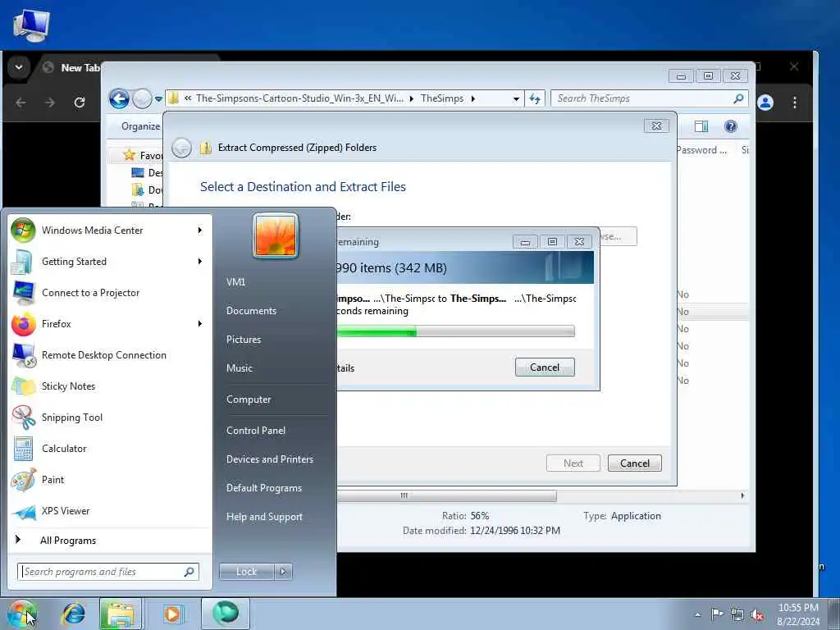Click the network tray icon
Image resolution: width=840 pixels, height=630 pixels.
coord(737,614)
